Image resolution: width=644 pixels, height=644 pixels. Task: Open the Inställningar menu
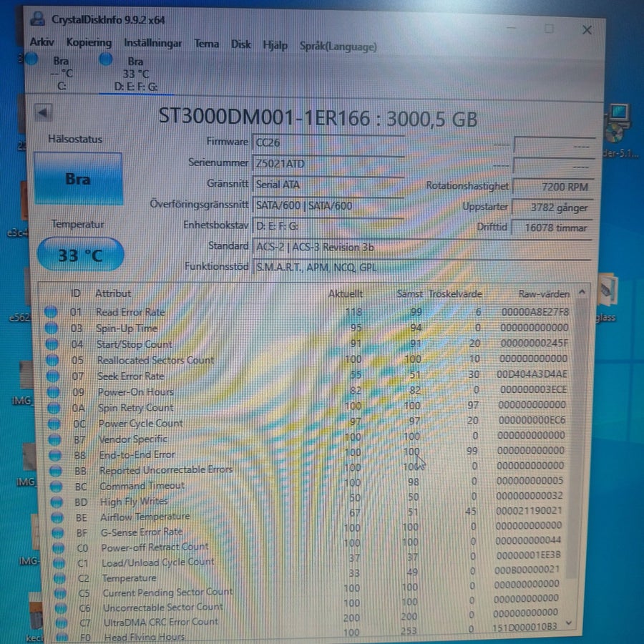tap(153, 43)
